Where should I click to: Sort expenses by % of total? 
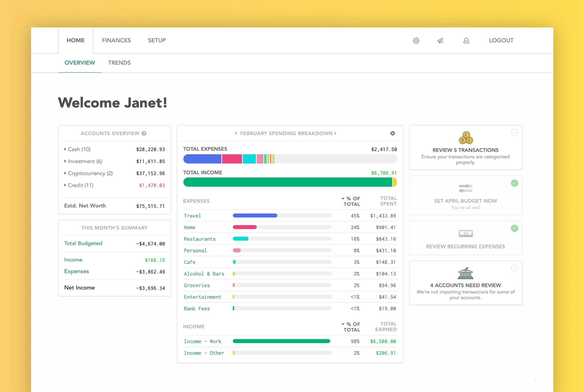[351, 201]
